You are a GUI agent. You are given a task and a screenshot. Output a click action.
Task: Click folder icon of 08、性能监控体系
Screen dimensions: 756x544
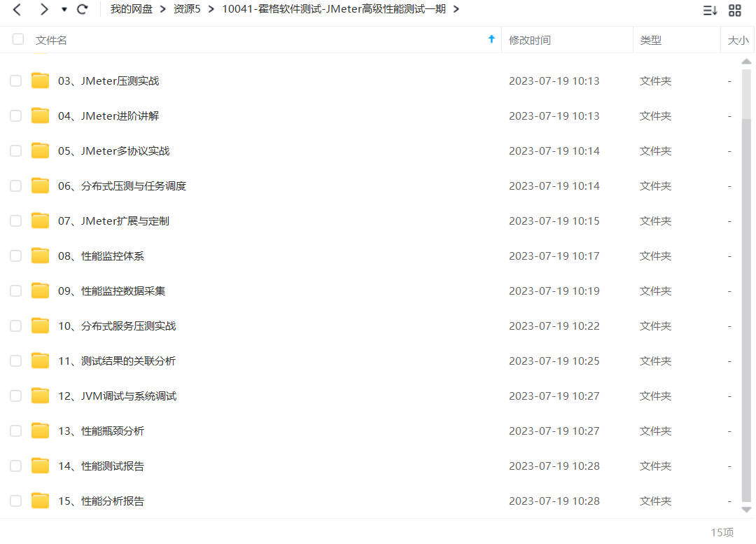click(41, 256)
